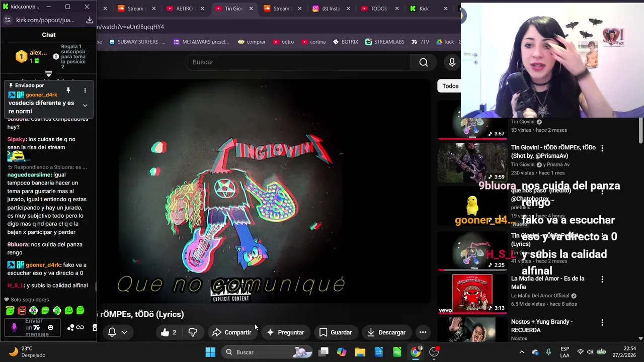The height and width of the screenshot is (362, 644).
Task: Click taskbar Buscar search box
Action: [268, 352]
